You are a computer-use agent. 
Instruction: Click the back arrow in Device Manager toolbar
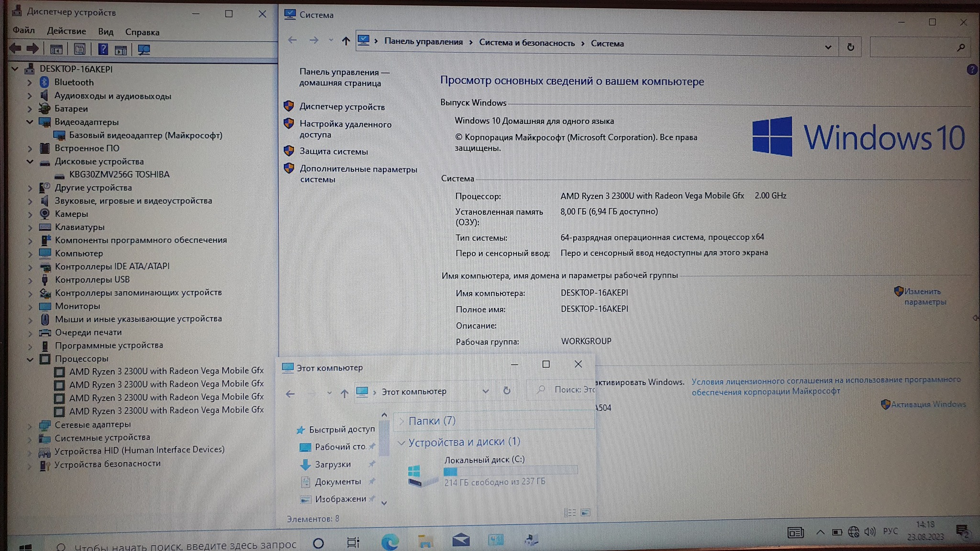pos(15,48)
